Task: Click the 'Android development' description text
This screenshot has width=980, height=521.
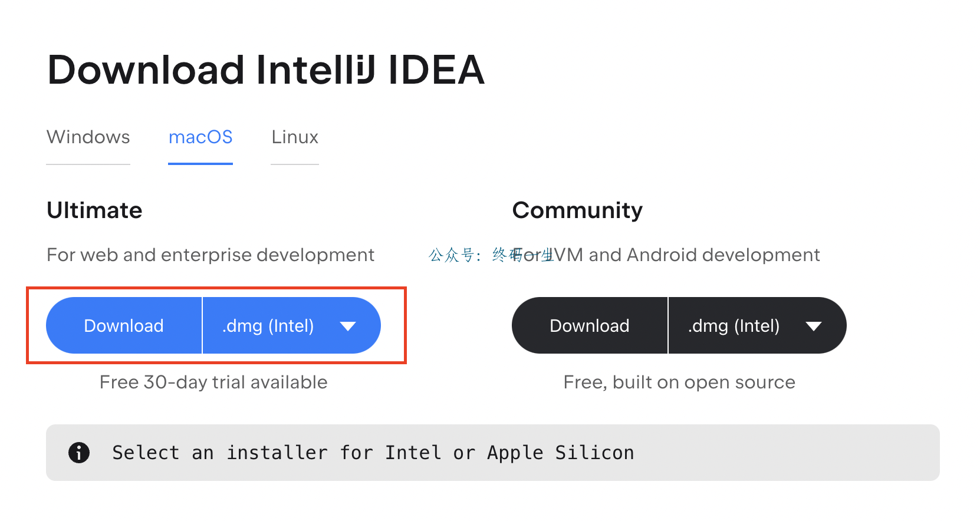Action: (723, 255)
